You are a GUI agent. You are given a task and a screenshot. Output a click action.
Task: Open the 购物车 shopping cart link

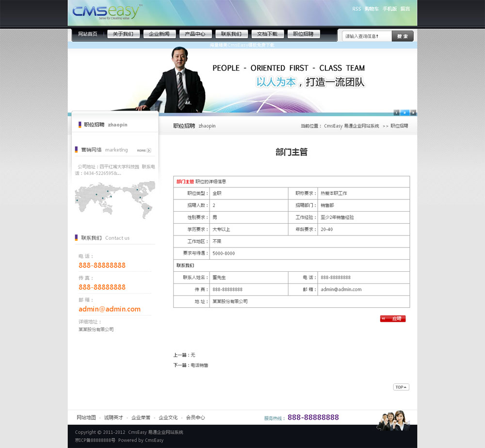(372, 9)
